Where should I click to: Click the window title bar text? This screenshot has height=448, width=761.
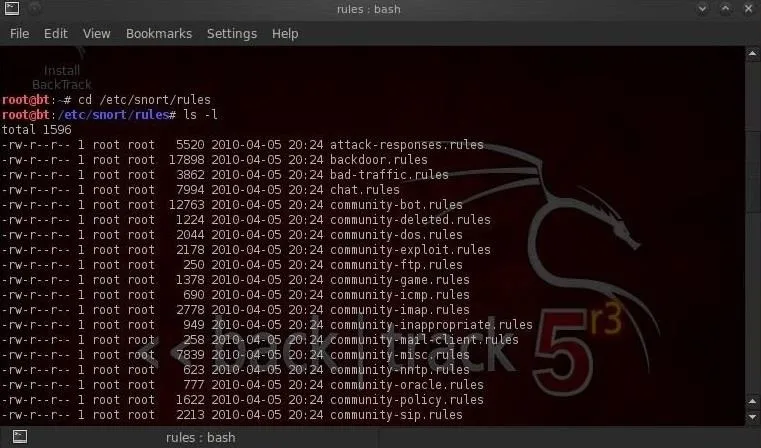(x=368, y=9)
